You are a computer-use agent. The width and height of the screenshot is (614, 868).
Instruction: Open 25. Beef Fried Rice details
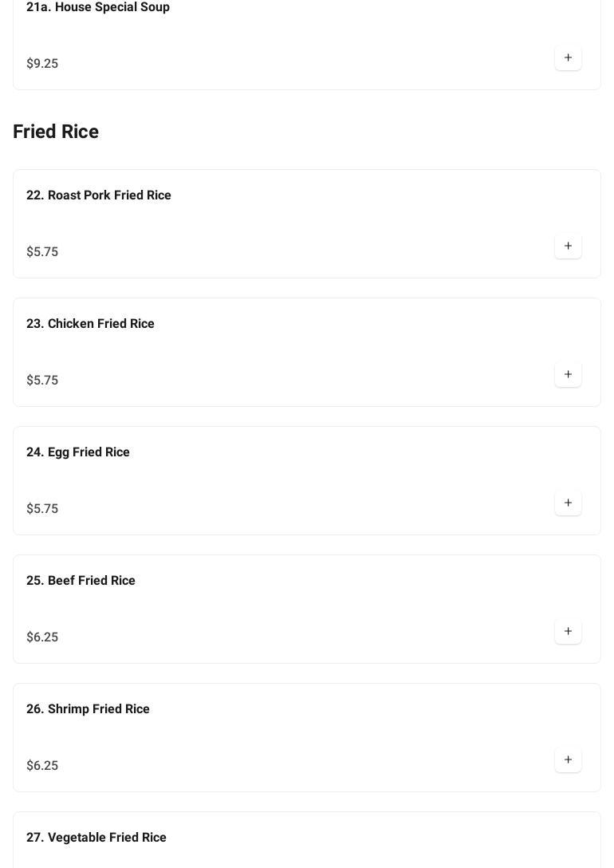pos(81,581)
